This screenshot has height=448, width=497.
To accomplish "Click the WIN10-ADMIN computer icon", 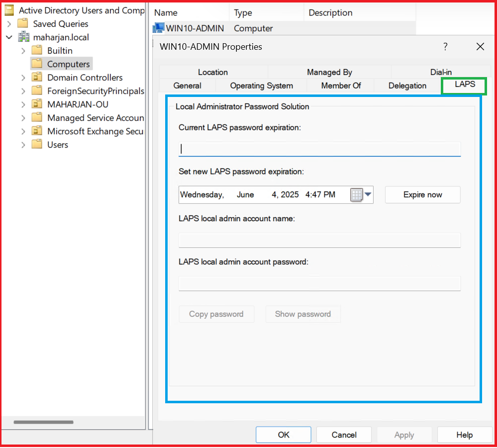I will pyautogui.click(x=159, y=28).
